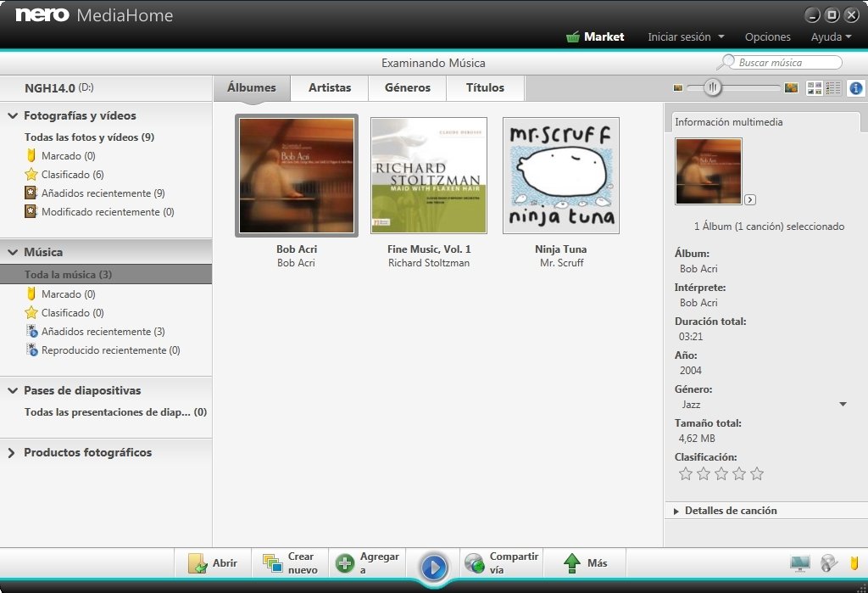Set rating to three stars
868x593 pixels.
pyautogui.click(x=721, y=473)
